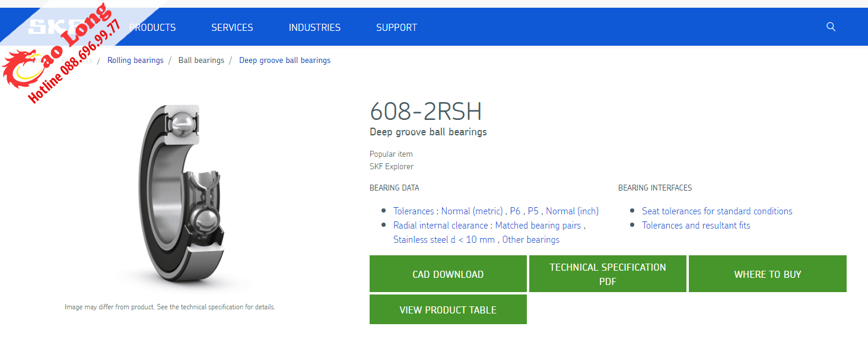This screenshot has height=339, width=868.
Task: Click the Normal (metric) tolerance link
Action: 472,211
